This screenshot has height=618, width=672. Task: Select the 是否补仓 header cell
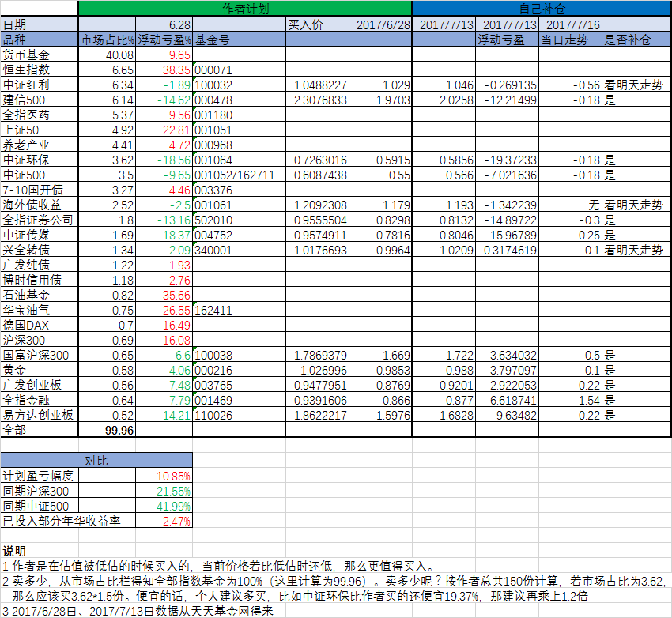coord(636,40)
